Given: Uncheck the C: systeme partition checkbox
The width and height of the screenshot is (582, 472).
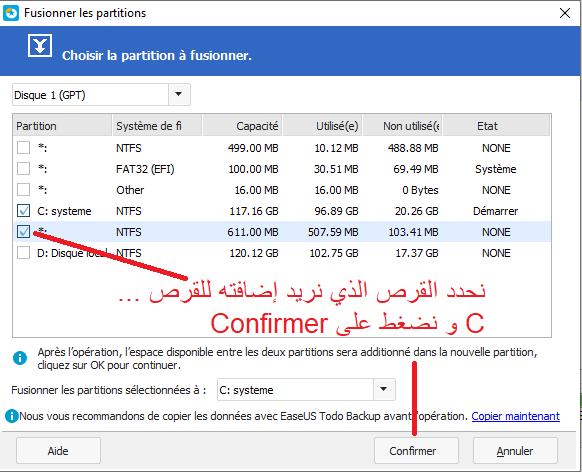Looking at the screenshot, I should coord(23,211).
